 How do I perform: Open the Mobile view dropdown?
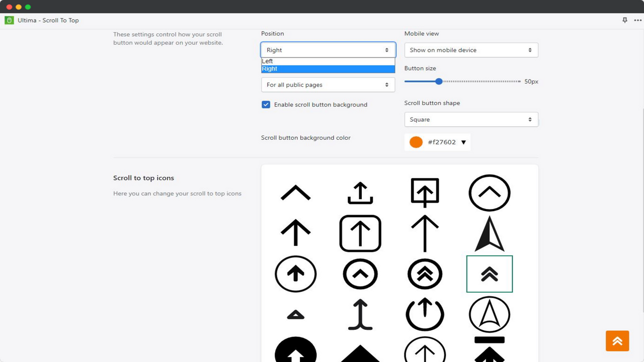coord(471,50)
